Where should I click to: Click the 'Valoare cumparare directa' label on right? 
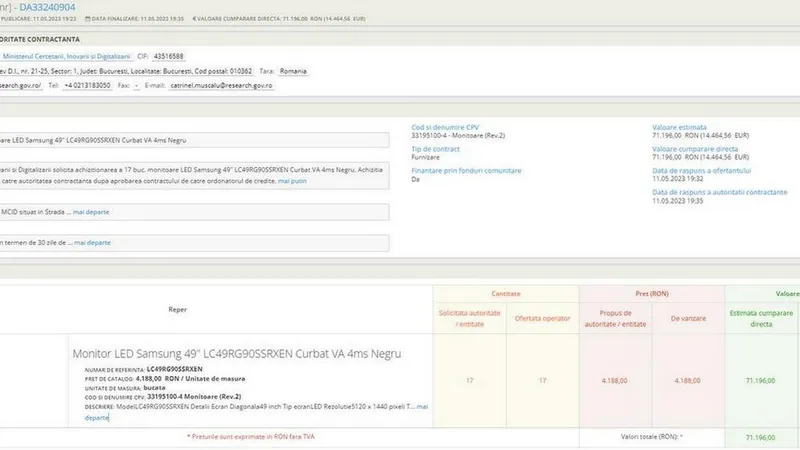(x=695, y=149)
